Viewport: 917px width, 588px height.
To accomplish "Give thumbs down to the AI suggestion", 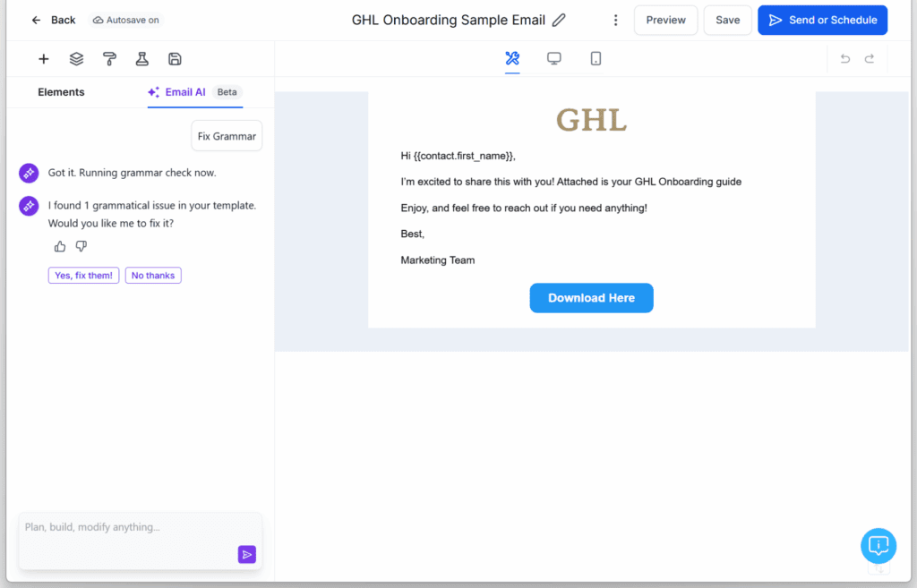I will pos(81,246).
